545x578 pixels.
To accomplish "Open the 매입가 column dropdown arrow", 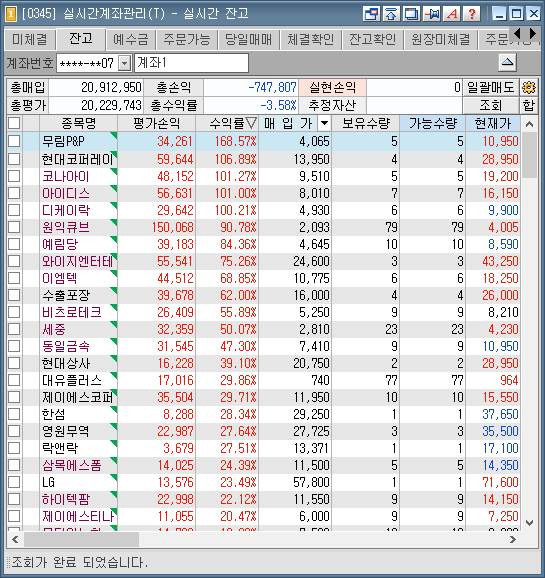I will (324, 123).
